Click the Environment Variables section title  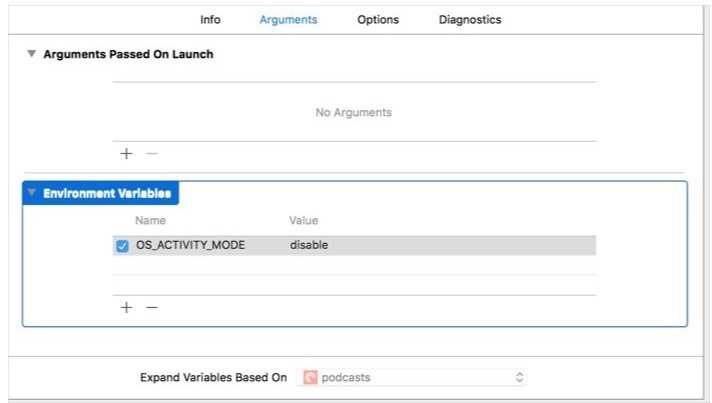pos(107,193)
